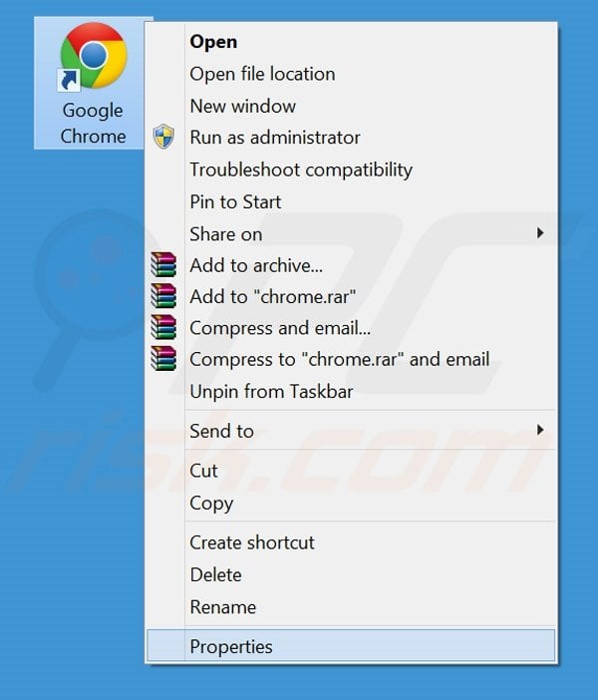598x700 pixels.
Task: Expand the Share on submenu arrow
Action: point(540,233)
